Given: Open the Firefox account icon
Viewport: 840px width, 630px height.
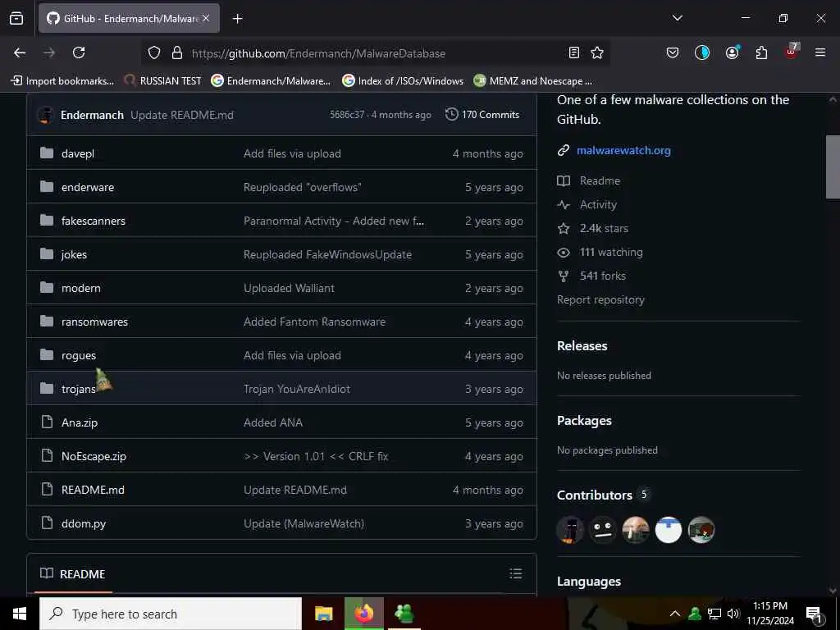Looking at the screenshot, I should (732, 52).
